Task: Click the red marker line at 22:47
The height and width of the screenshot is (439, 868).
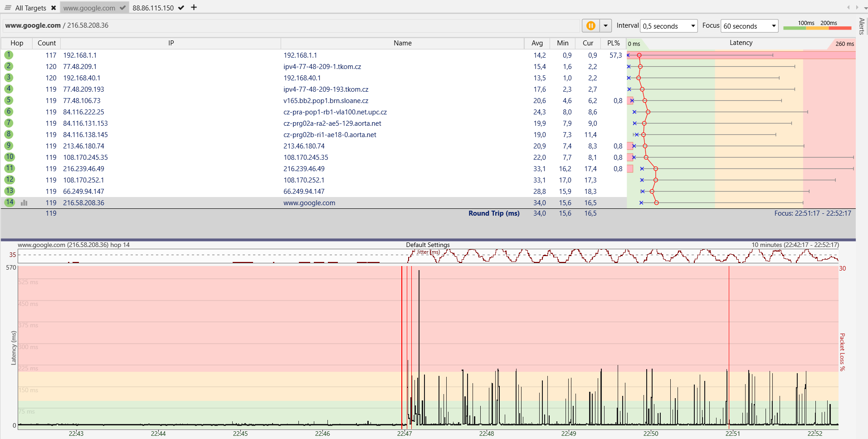Action: pos(402,345)
